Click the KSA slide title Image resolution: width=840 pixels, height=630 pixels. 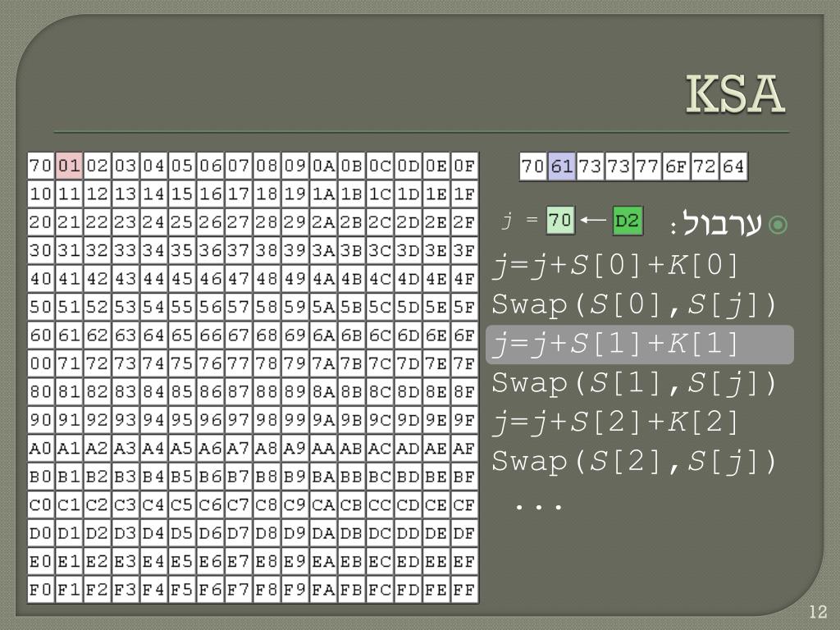735,94
